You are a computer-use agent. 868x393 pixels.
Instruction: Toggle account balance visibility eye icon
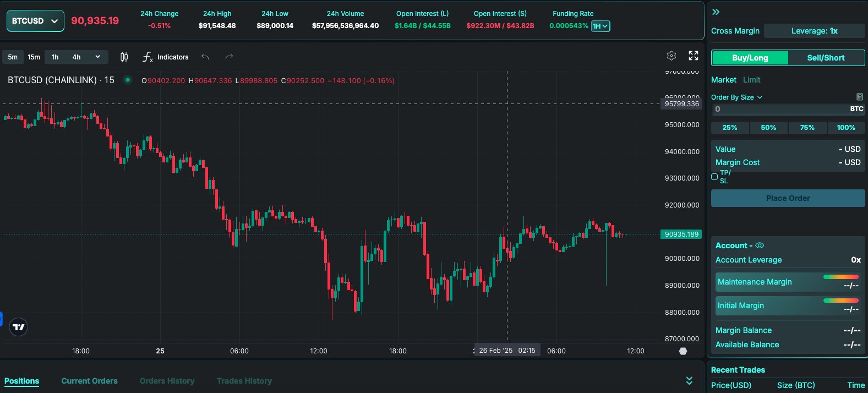pyautogui.click(x=760, y=245)
